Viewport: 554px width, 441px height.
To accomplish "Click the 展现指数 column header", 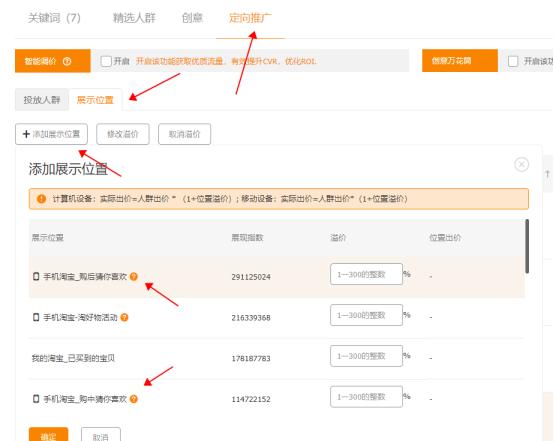I will click(247, 237).
